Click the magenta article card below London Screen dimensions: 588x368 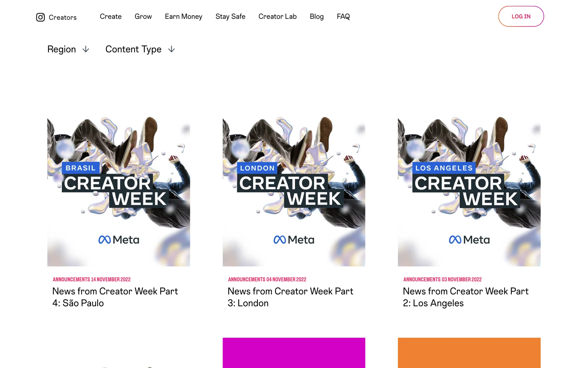point(294,353)
